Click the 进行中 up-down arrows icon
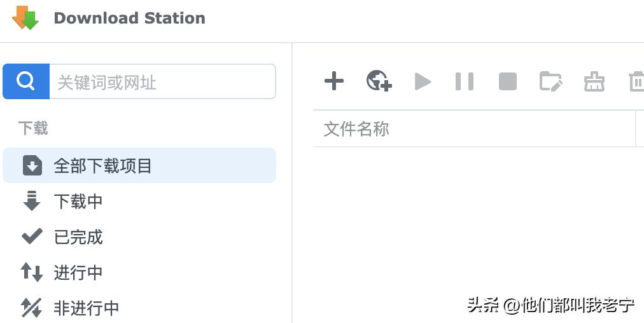Viewport: 644px width, 323px height. tap(32, 273)
